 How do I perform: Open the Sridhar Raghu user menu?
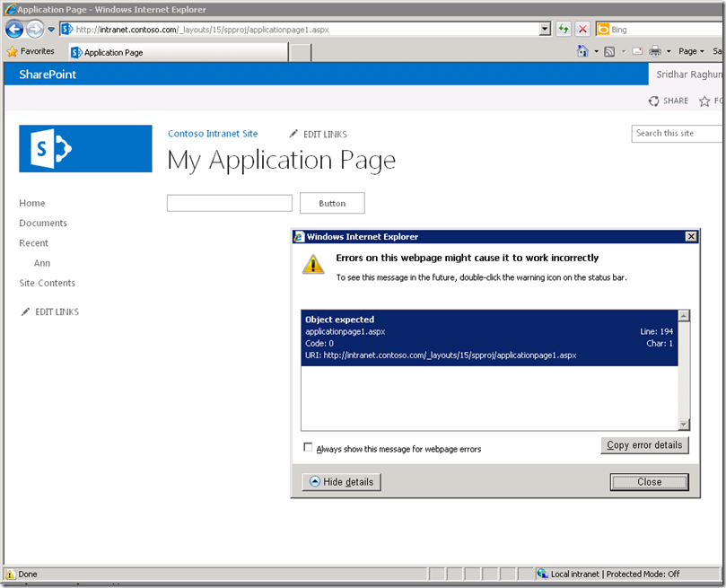688,75
